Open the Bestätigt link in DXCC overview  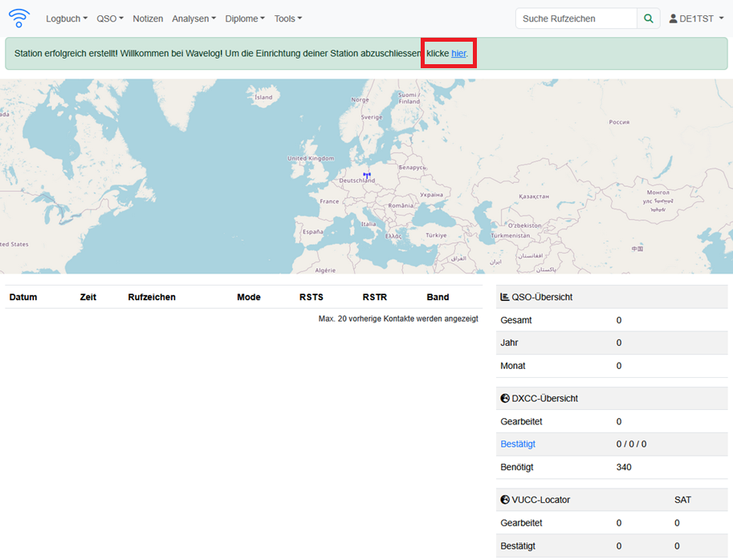pyautogui.click(x=518, y=444)
